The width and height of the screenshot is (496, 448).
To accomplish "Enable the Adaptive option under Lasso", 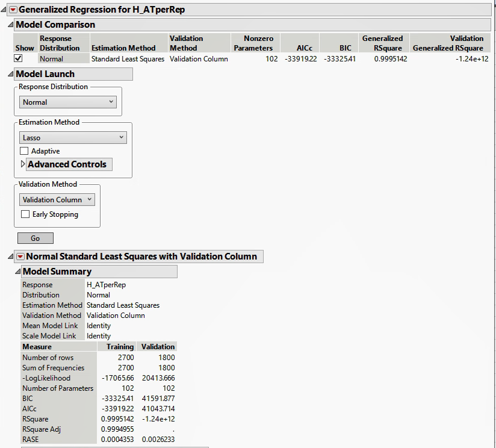I will [23, 151].
